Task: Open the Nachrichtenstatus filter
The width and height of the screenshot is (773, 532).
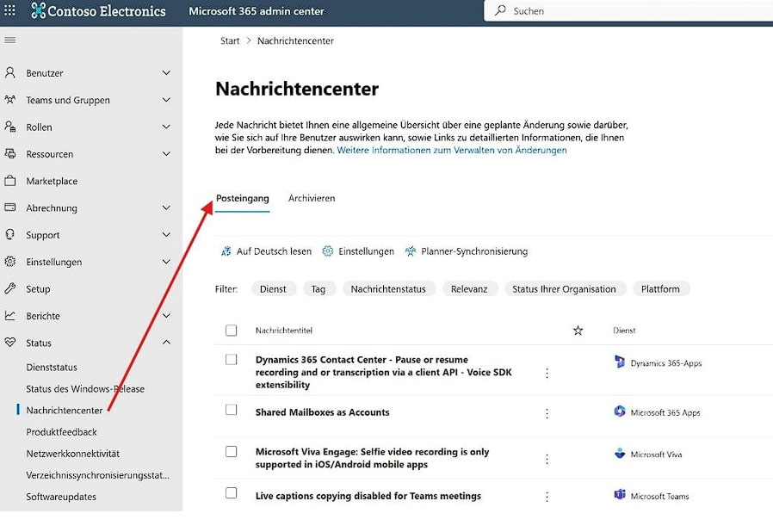Action: 388,289
